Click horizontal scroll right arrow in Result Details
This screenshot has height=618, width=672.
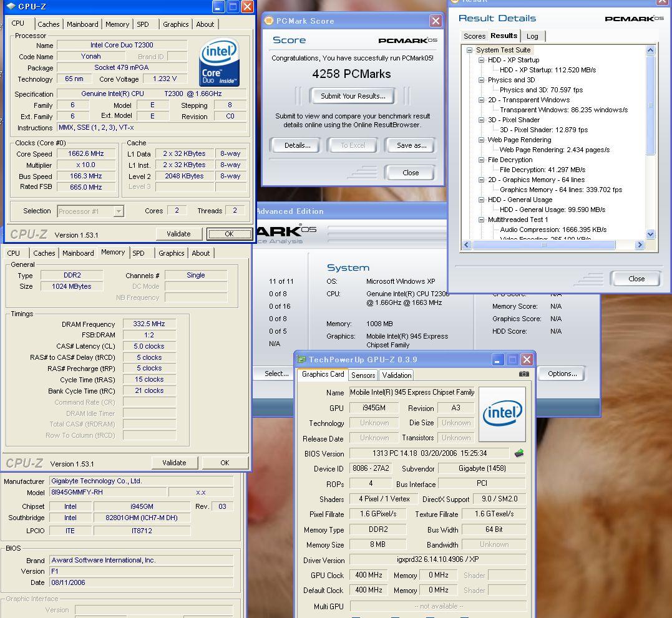[640, 245]
